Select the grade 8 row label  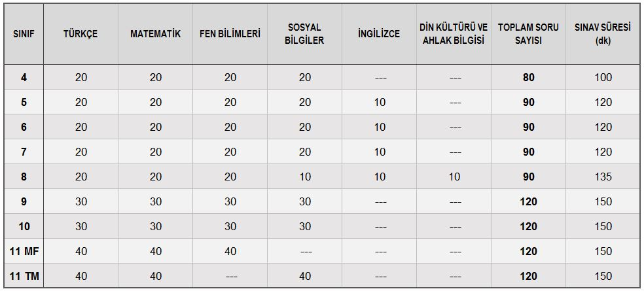(x=24, y=177)
